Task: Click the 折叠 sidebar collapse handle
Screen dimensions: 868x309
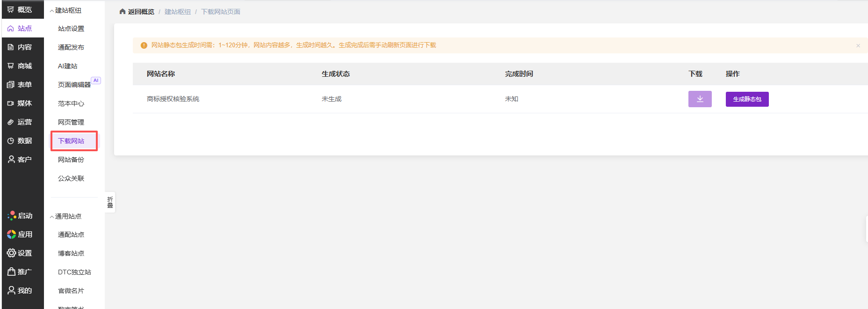Action: coord(110,202)
